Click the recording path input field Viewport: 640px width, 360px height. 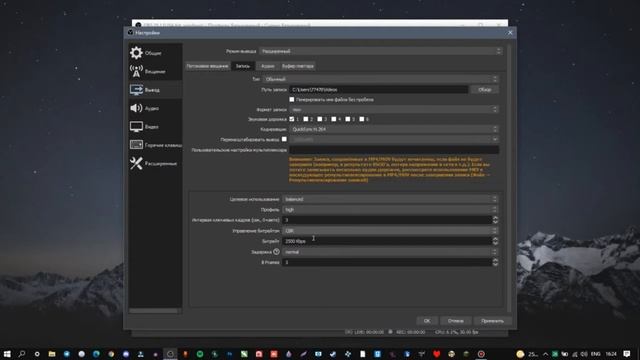[379, 89]
